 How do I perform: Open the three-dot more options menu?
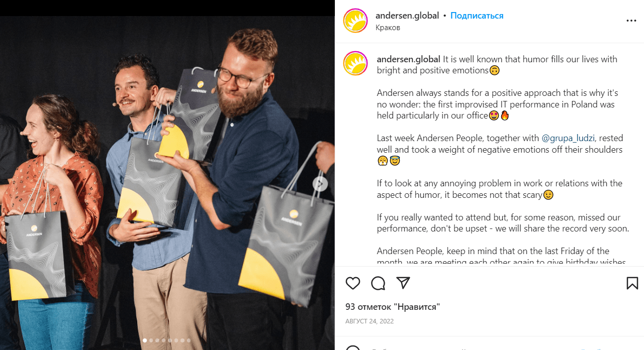(x=631, y=21)
